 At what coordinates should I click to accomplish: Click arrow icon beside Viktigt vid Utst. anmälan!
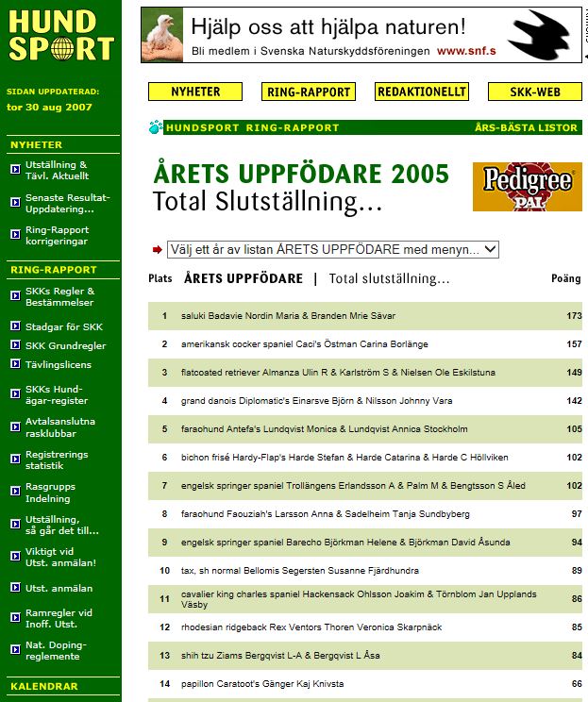click(x=15, y=556)
